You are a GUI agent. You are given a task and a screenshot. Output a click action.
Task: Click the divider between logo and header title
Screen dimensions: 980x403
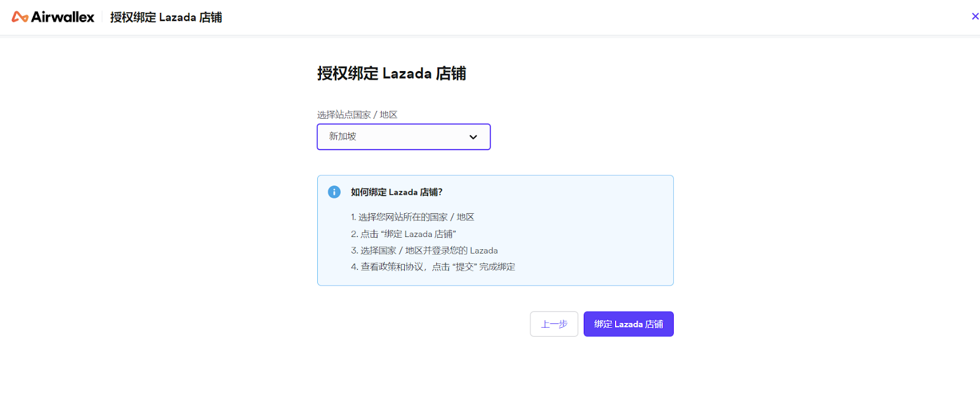(x=102, y=17)
